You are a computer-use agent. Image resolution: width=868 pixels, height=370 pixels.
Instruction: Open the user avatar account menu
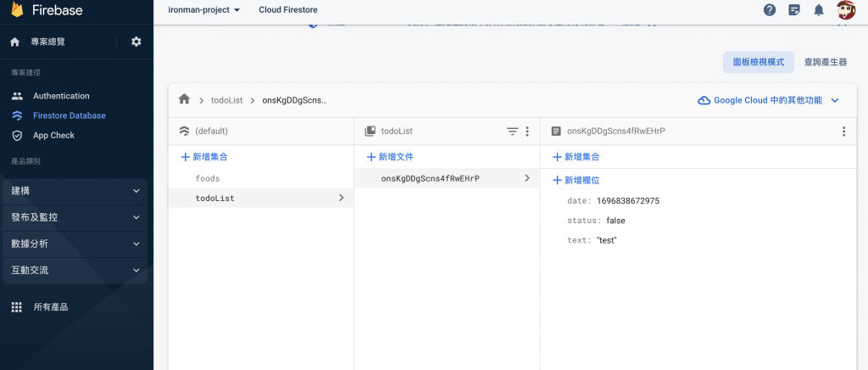[845, 10]
